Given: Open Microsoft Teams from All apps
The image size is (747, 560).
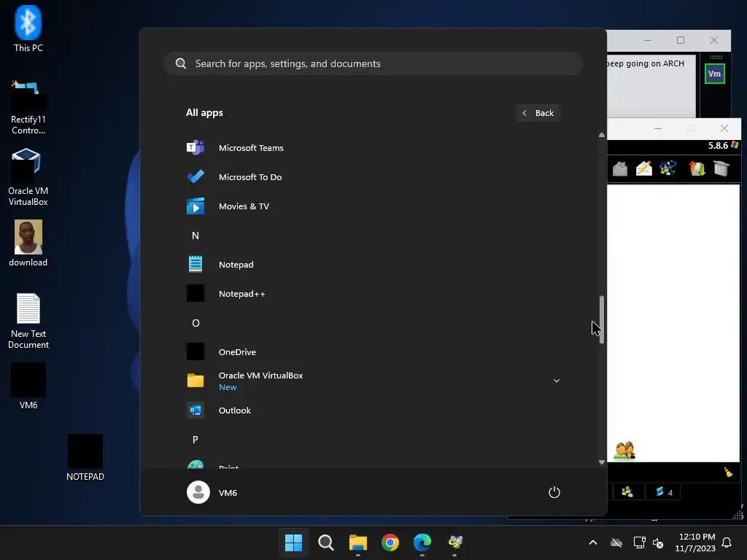Looking at the screenshot, I should point(373,148).
